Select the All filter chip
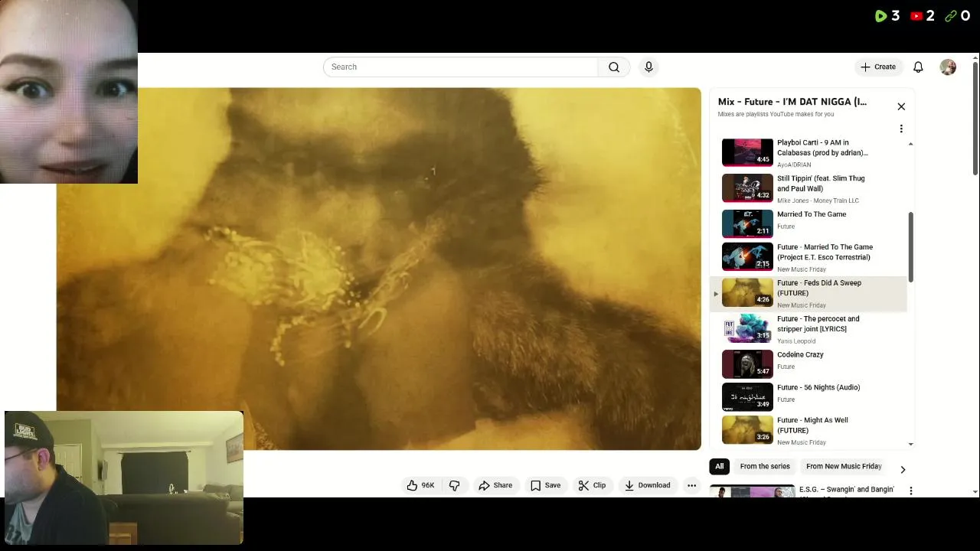Screen dimensions: 980x551 (x=719, y=466)
